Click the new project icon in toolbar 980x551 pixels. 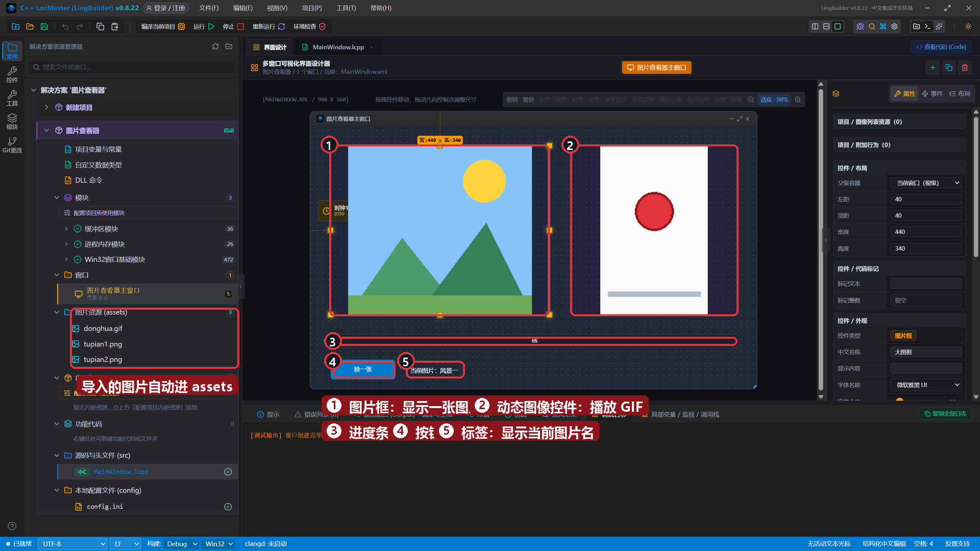point(15,27)
